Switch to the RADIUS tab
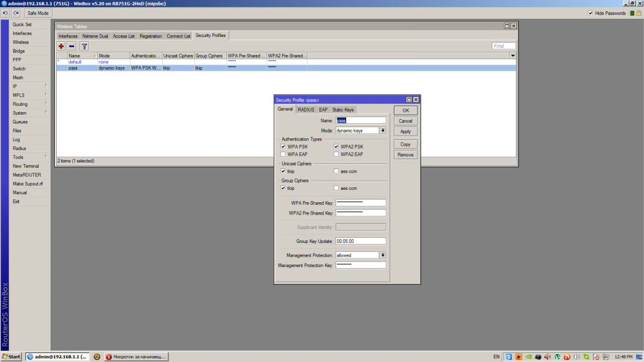644x362 pixels. 306,109
